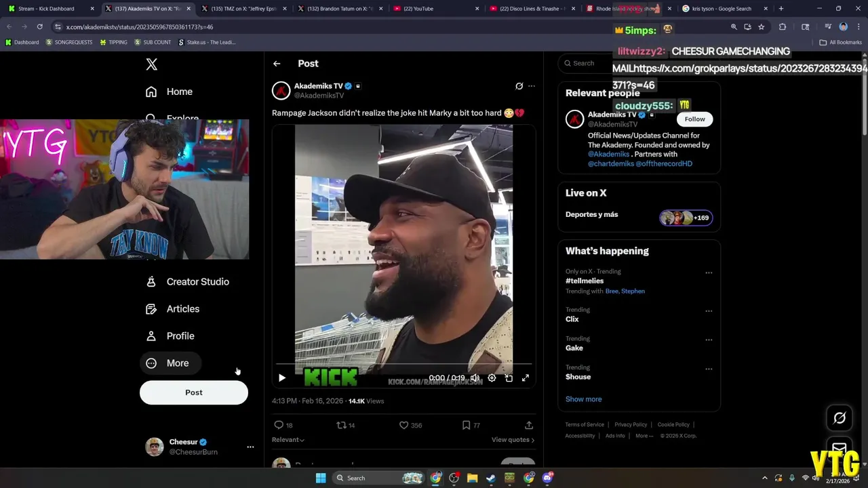The height and width of the screenshot is (488, 868).
Task: Open the Grok icon on the post
Action: 519,86
